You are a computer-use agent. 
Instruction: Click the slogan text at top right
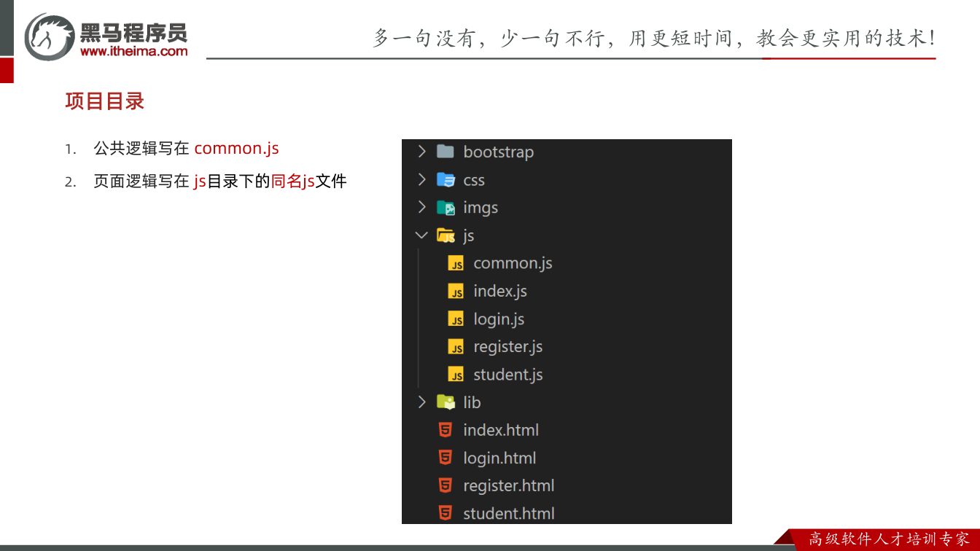tap(654, 38)
